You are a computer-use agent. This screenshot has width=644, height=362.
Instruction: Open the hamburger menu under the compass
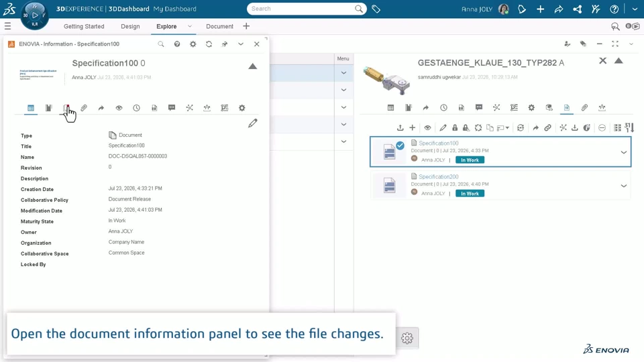pos(7,26)
